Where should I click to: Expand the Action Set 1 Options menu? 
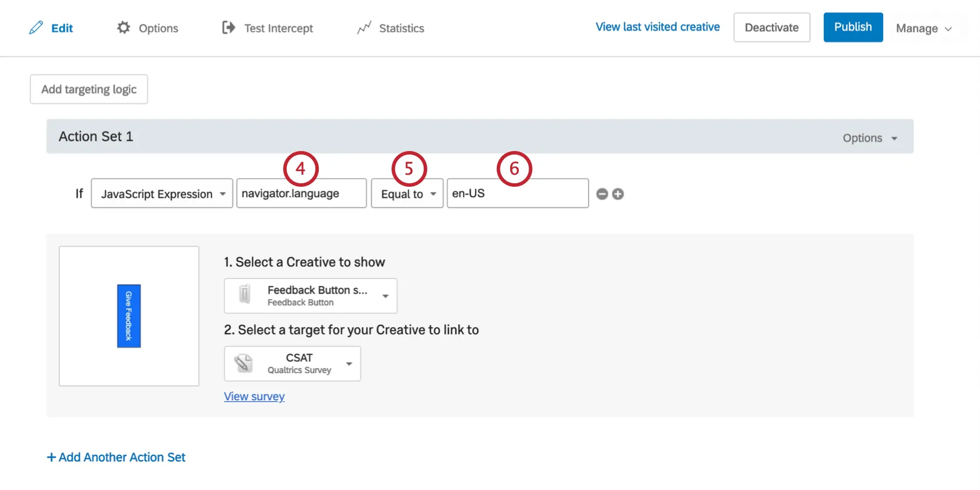(870, 138)
